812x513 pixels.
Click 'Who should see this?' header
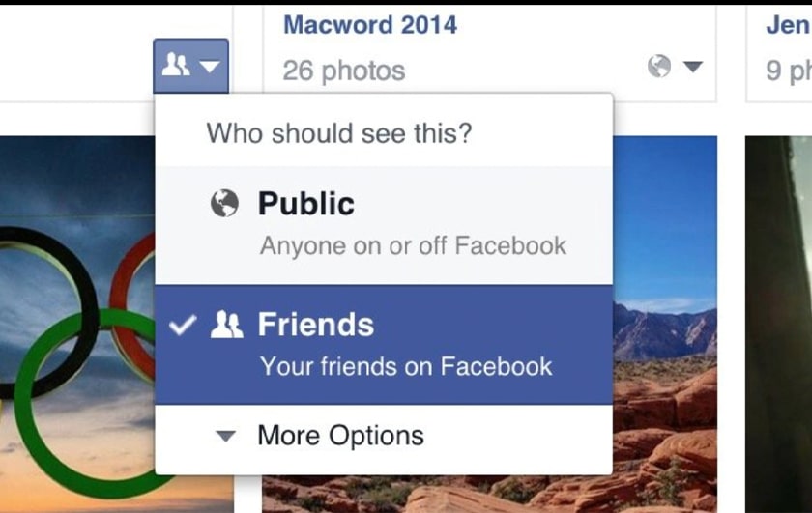(339, 133)
